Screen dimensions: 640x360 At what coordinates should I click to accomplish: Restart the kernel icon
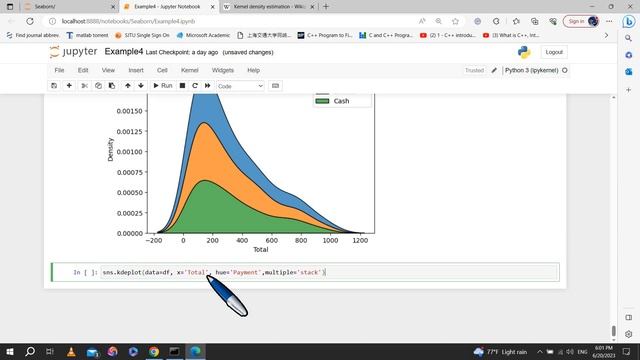pyautogui.click(x=195, y=86)
